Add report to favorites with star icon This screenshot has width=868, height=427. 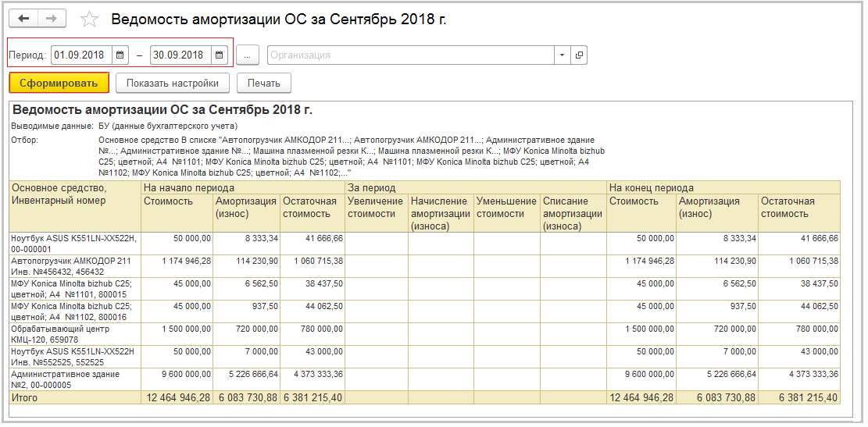pos(89,20)
